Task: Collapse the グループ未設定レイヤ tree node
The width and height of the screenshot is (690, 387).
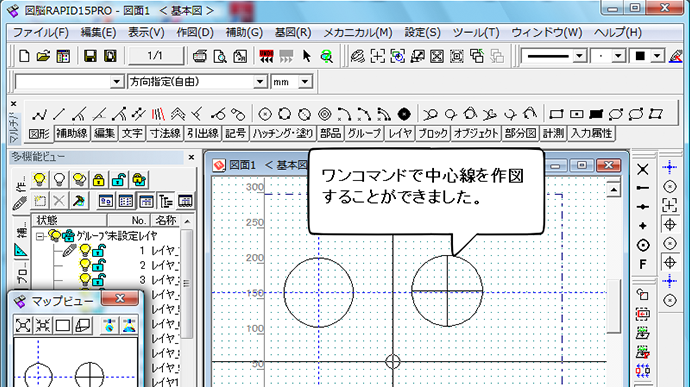Action: tap(40, 237)
